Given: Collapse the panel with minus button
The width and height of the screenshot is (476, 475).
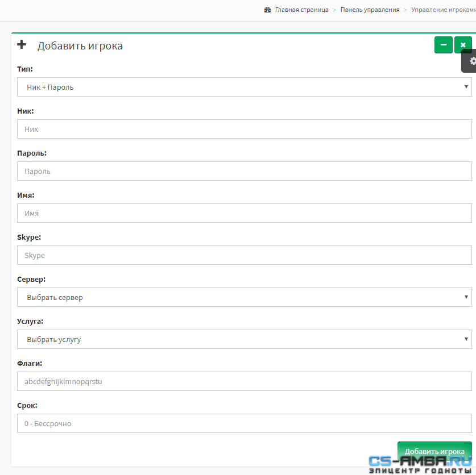Looking at the screenshot, I should [x=443, y=45].
